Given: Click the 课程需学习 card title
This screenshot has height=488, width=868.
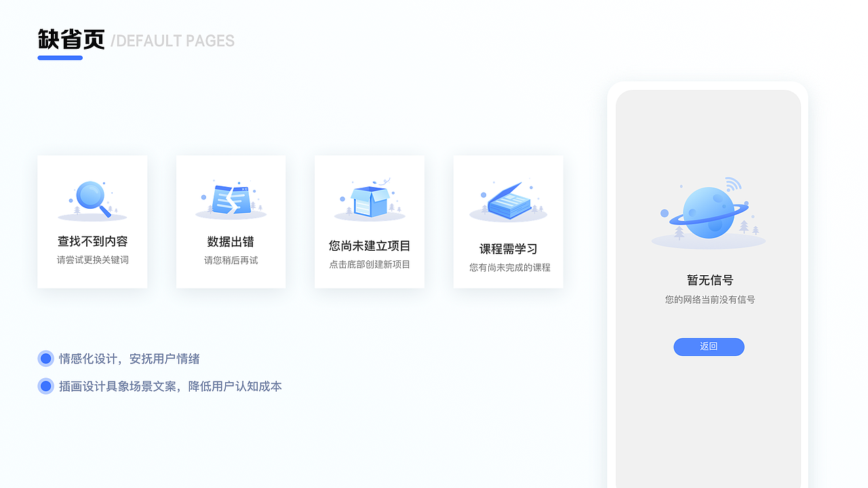Looking at the screenshot, I should (x=508, y=249).
